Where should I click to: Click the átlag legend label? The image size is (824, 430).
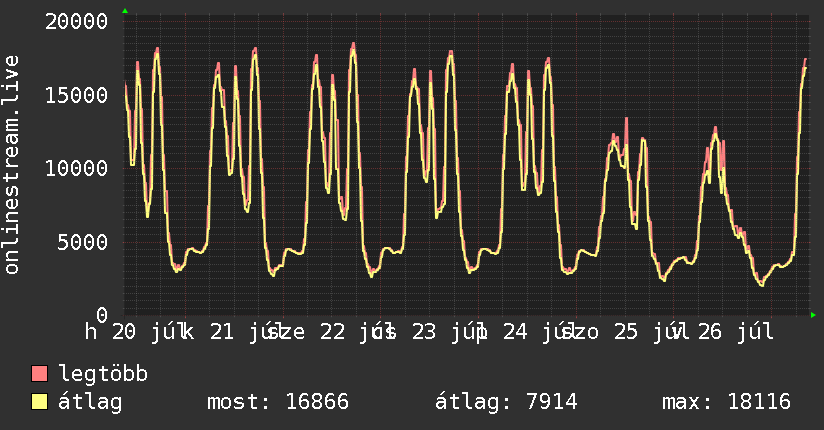(x=90, y=402)
